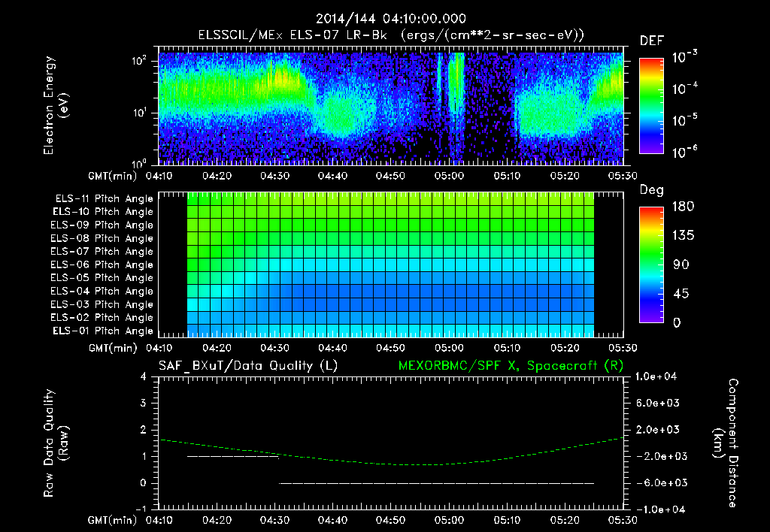Click the green dashed spacecraft distance curve
770x532 pixels.
click(391, 452)
